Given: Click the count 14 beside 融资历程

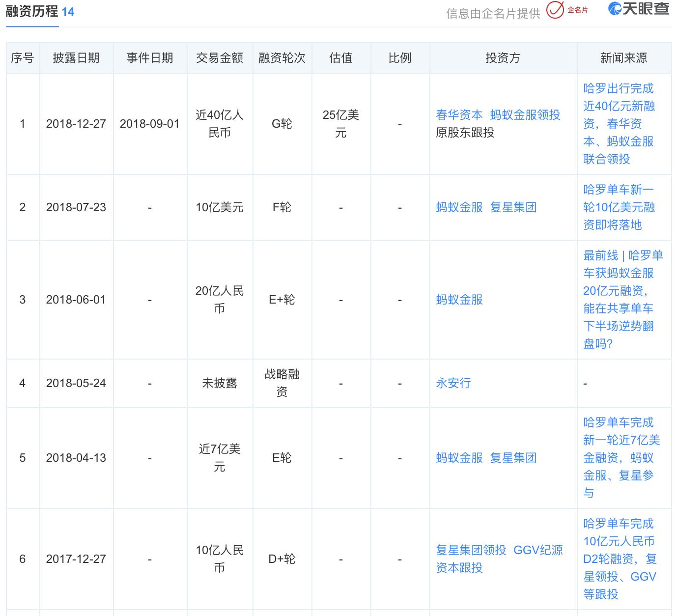Looking at the screenshot, I should (68, 12).
